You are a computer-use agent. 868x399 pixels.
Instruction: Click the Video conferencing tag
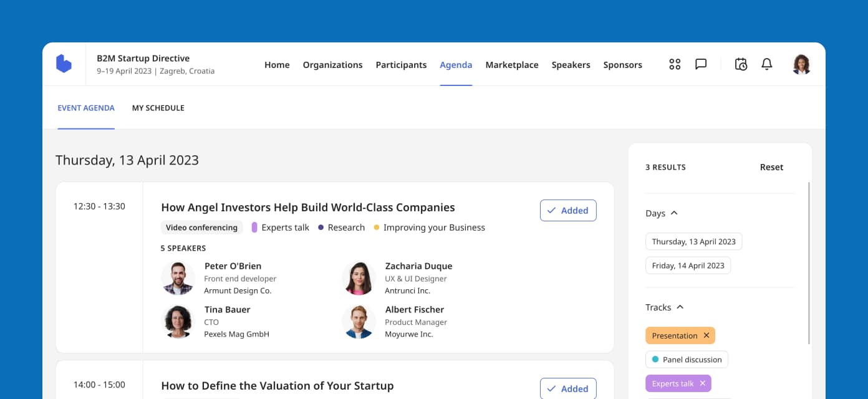pos(202,228)
